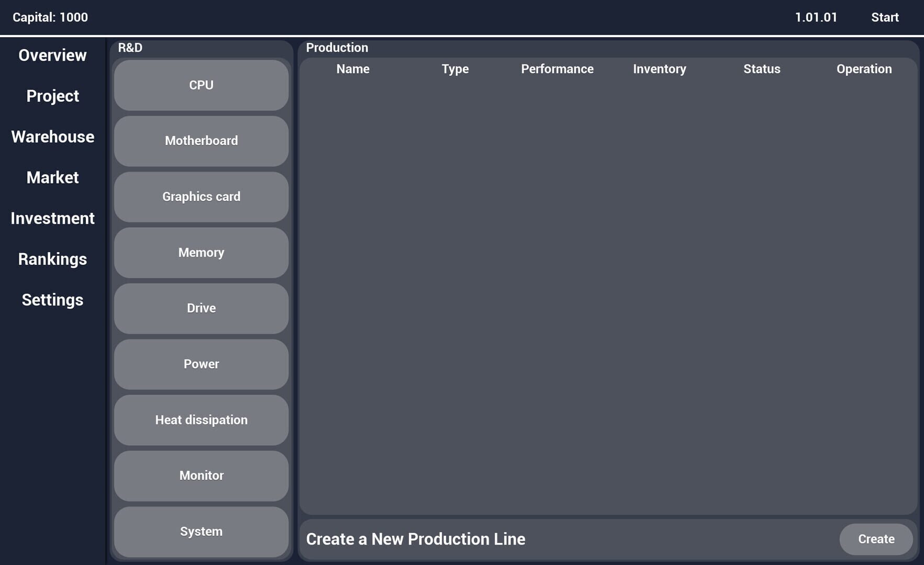This screenshot has width=924, height=565.
Task: Select the Power component in R&D
Action: pos(201,364)
